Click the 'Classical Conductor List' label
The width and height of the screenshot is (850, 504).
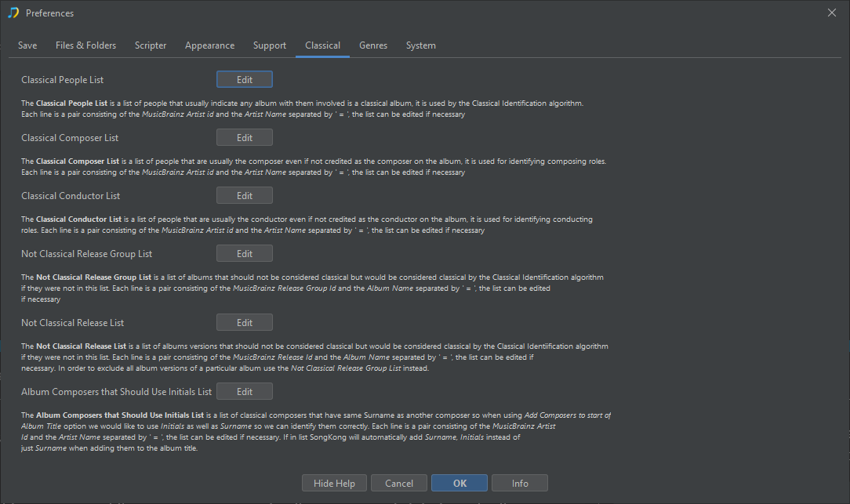click(71, 196)
